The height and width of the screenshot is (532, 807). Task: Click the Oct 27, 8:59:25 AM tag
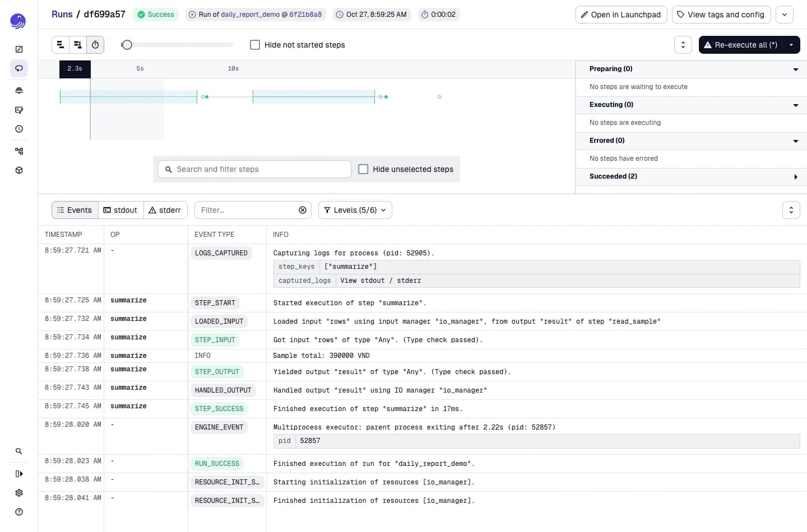pos(372,15)
